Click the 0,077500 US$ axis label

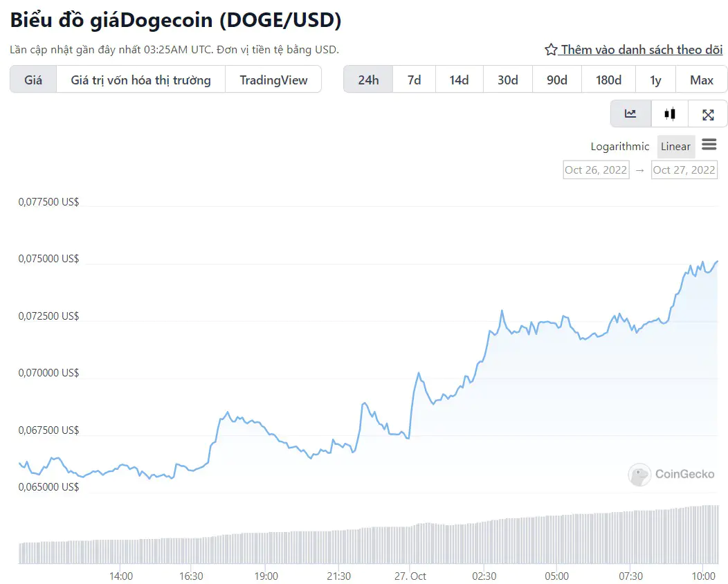[48, 202]
